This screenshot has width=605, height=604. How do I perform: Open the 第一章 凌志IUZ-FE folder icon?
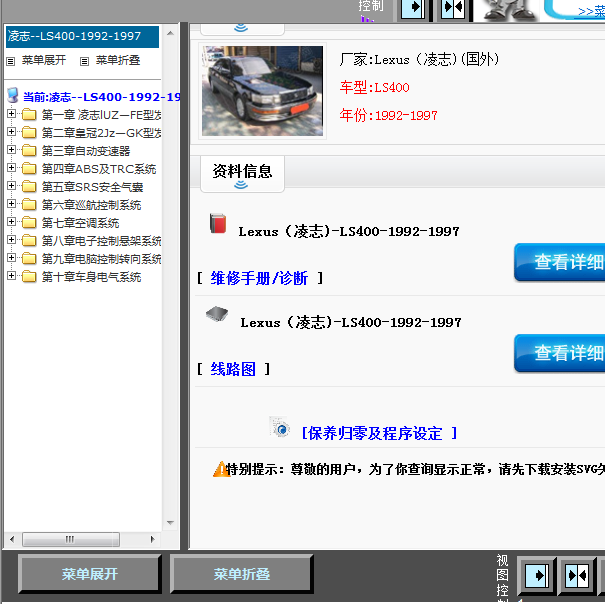pos(29,115)
